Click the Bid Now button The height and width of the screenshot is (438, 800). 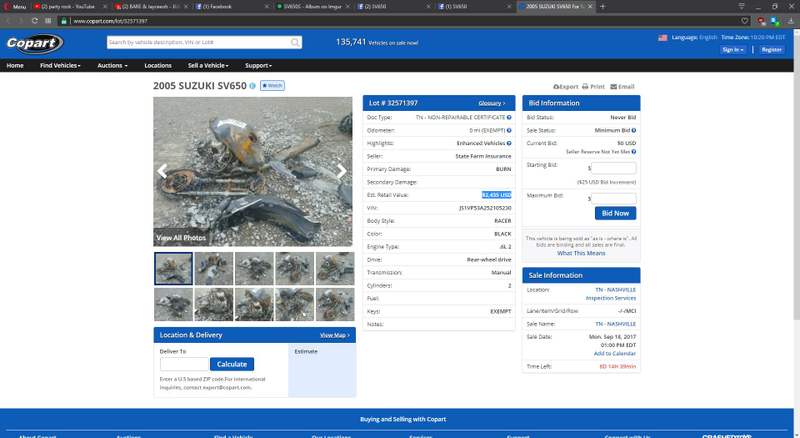(615, 213)
